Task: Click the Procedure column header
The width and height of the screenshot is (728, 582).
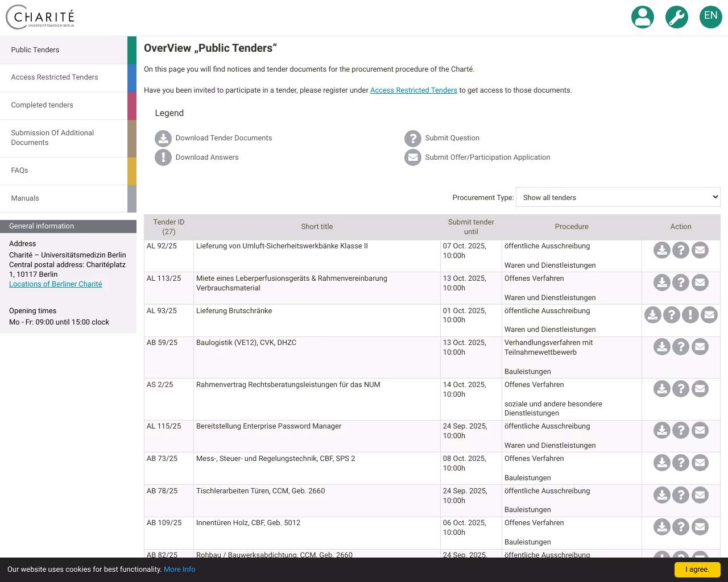Action: pyautogui.click(x=572, y=227)
